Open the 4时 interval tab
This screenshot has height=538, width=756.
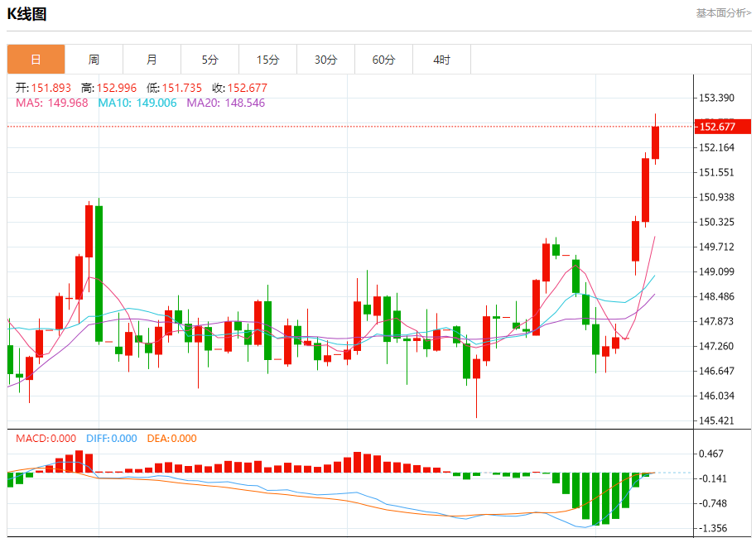tap(441, 60)
